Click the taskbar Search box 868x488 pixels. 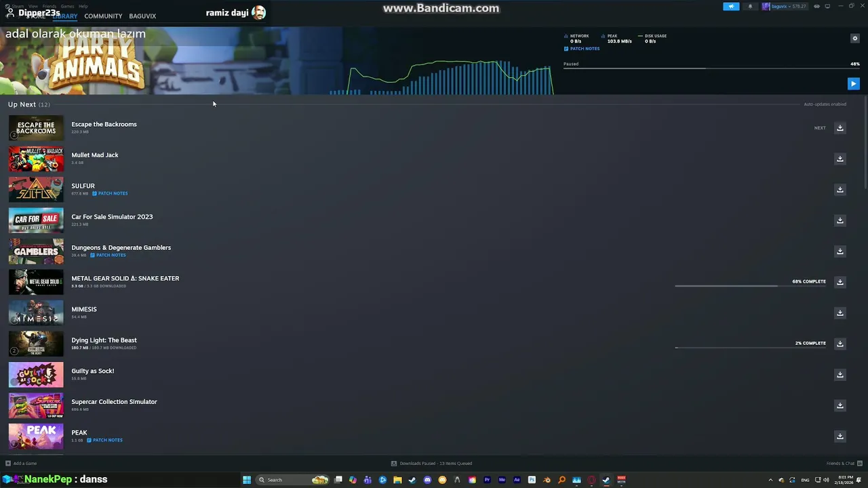pyautogui.click(x=292, y=480)
